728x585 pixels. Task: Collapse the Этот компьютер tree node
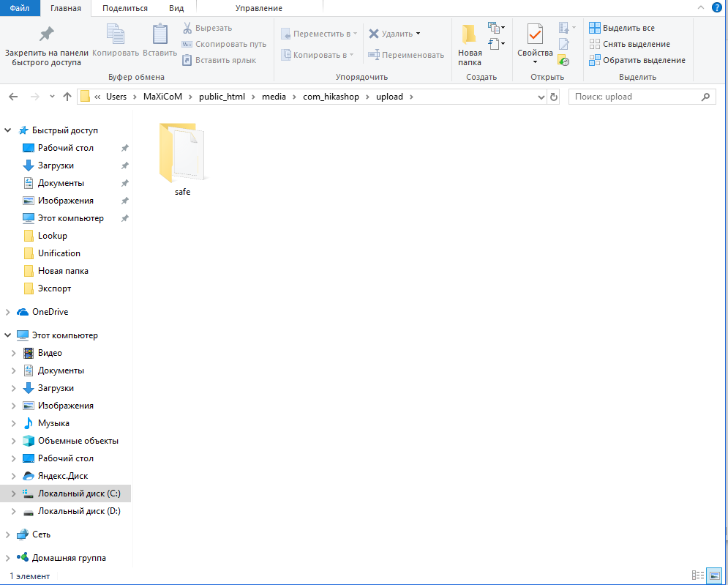pyautogui.click(x=8, y=335)
